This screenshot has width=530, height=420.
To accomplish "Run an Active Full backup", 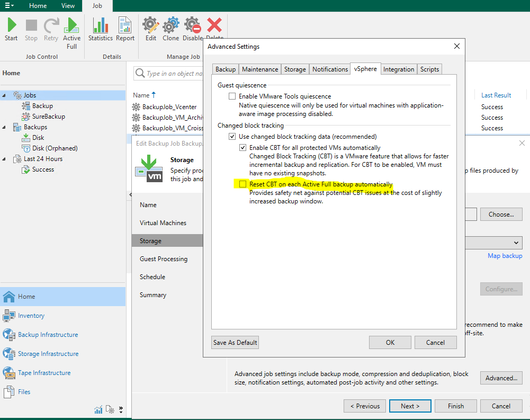I will [71, 33].
